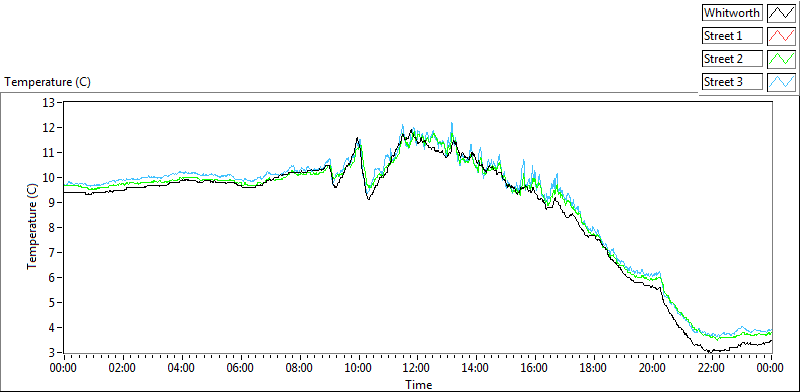The width and height of the screenshot is (800, 392).
Task: Click the 5 value on the temperature axis
Action: coord(51,303)
